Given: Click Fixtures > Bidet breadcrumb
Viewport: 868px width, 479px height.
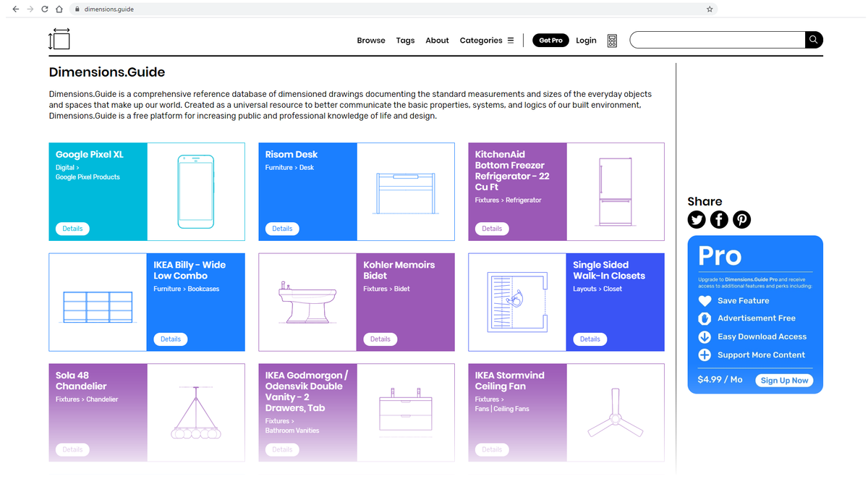Looking at the screenshot, I should point(386,289).
